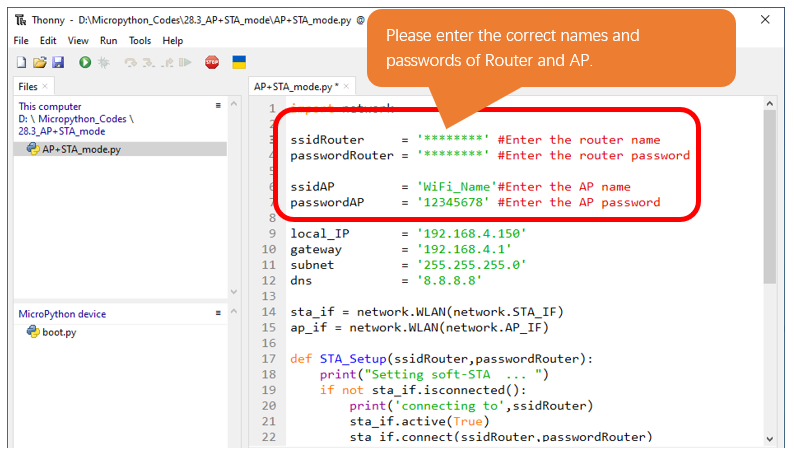
Task: Click the '192.168.4.1' gateway value
Action: (x=464, y=249)
